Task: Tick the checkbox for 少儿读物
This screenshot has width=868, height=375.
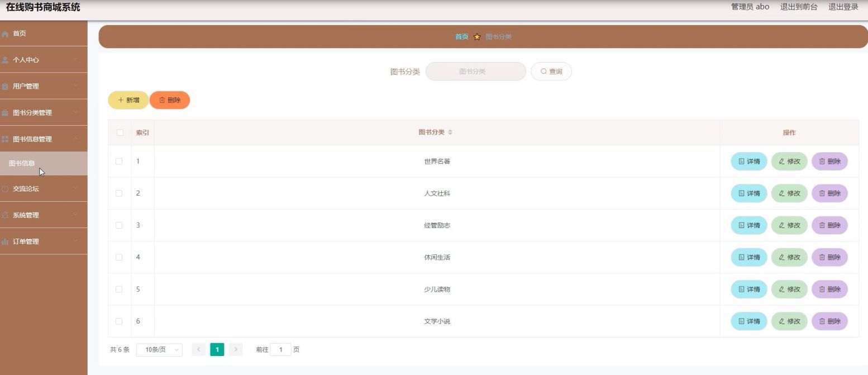Action: (119, 289)
